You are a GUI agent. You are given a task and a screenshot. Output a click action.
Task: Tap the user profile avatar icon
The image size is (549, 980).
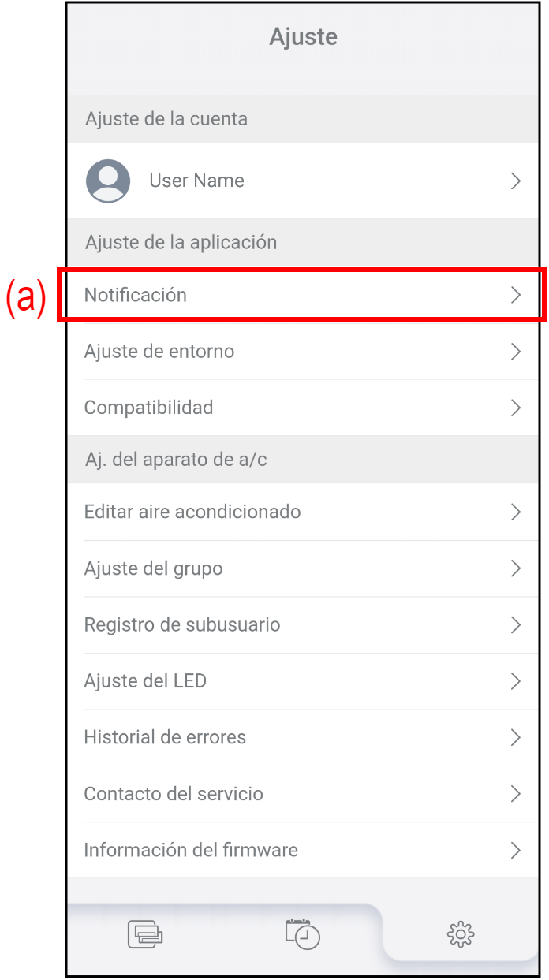click(x=108, y=181)
